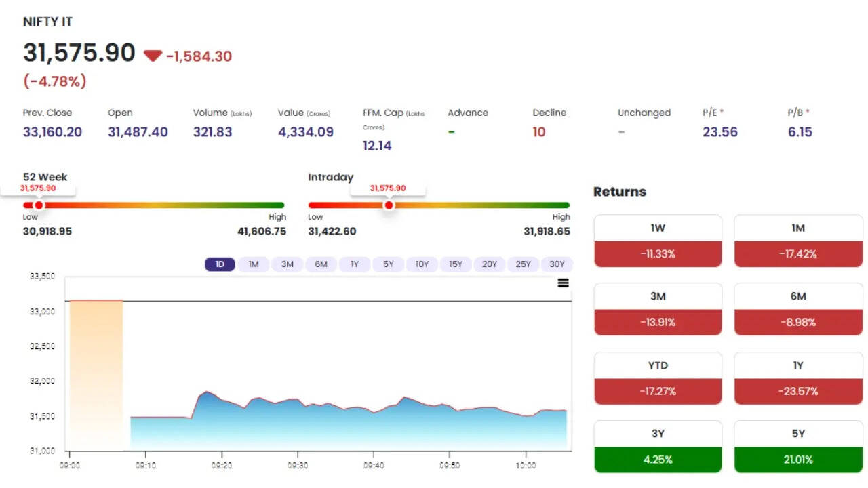Viewport: 868px width, 488px height.
Task: Select the 6M chart range
Action: pyautogui.click(x=321, y=264)
